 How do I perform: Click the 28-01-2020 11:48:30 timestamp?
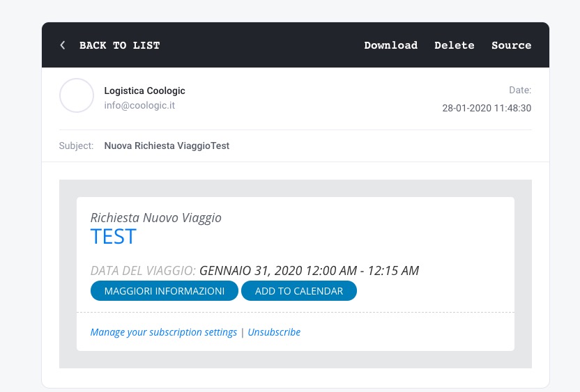pyautogui.click(x=487, y=108)
